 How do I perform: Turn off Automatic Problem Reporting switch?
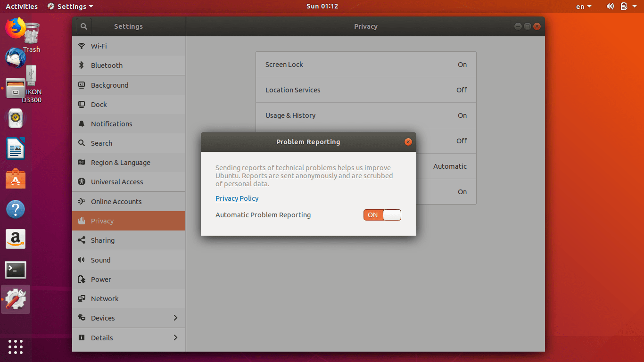point(382,215)
